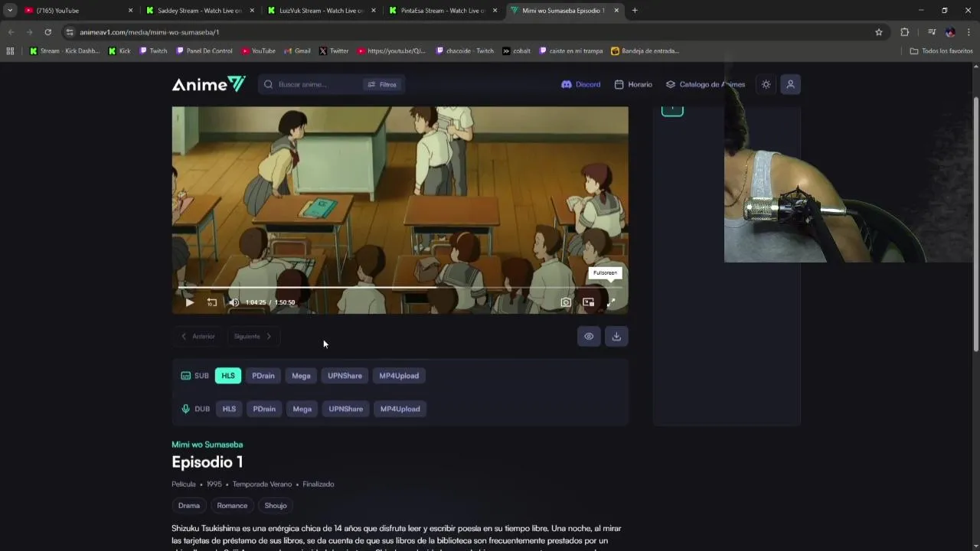This screenshot has height=551, width=980.
Task: Click the Drama genre tag
Action: pyautogui.click(x=189, y=506)
